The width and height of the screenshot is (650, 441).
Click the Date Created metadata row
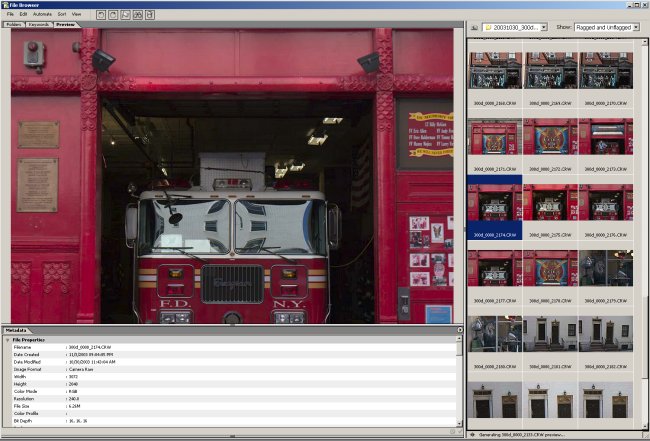pos(234,355)
